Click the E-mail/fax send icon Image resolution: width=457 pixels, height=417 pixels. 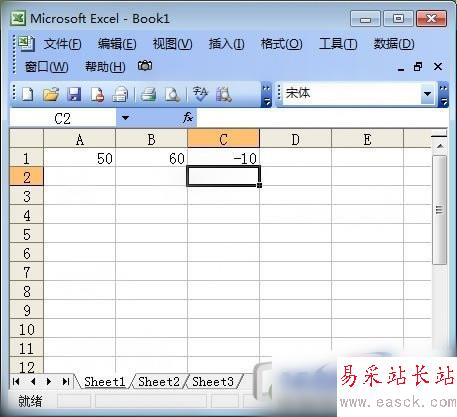coord(120,94)
